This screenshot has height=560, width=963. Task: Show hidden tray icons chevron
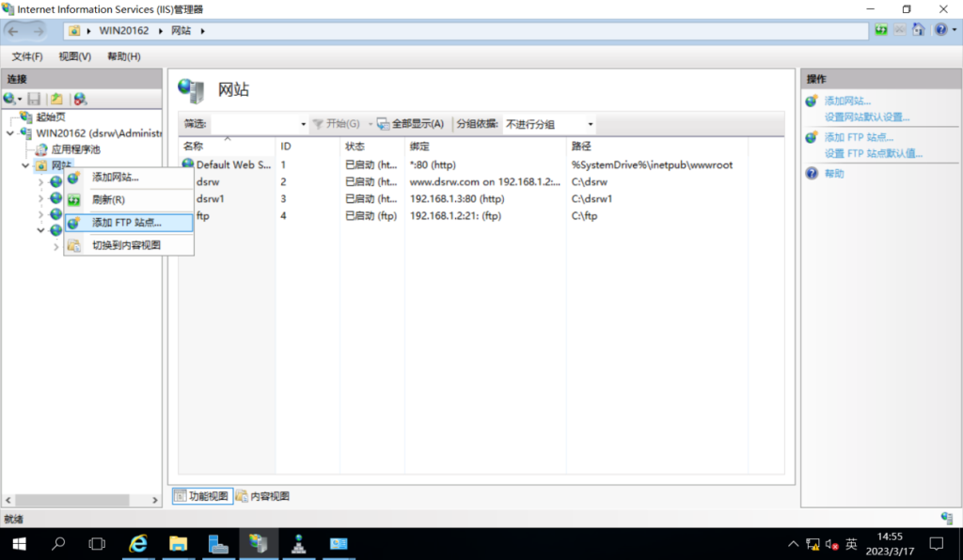pos(794,544)
